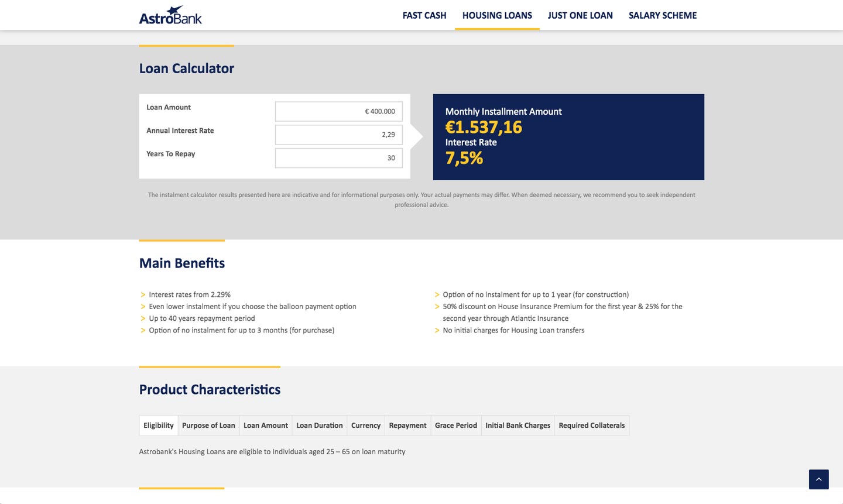Viewport: 843px width, 504px height.
Task: Open the Grace Period tab
Action: coord(456,426)
